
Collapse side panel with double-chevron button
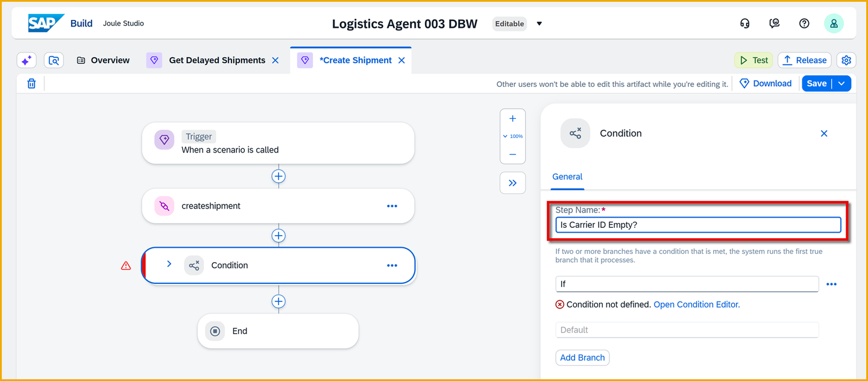tap(513, 183)
